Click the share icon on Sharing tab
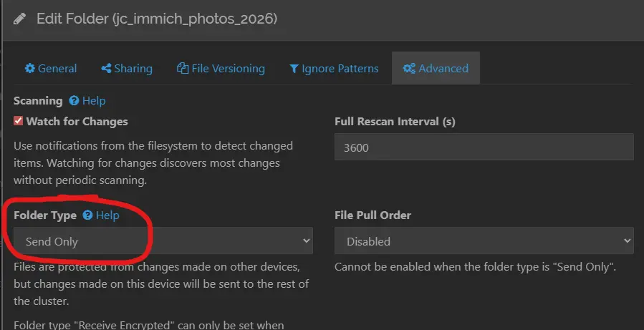This screenshot has height=330, width=644. point(106,69)
